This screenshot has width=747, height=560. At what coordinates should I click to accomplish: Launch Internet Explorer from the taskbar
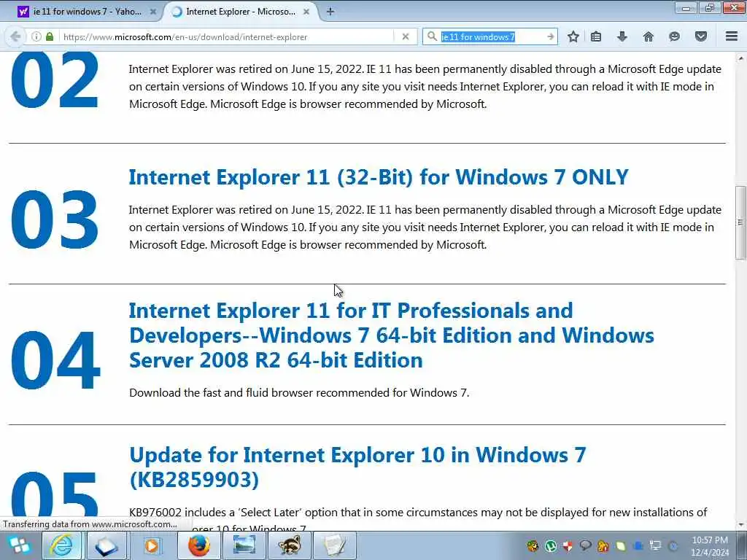tap(62, 545)
